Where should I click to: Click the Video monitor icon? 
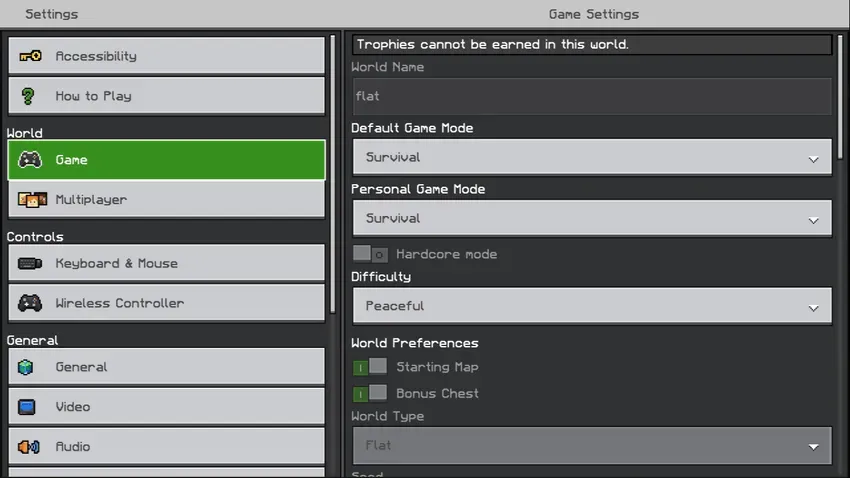pos(27,406)
